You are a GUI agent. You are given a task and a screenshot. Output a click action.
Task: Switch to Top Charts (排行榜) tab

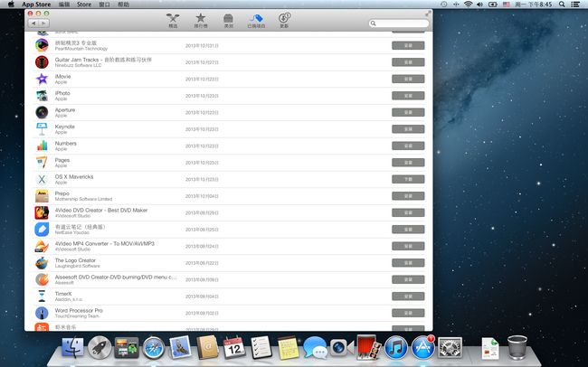pos(201,21)
